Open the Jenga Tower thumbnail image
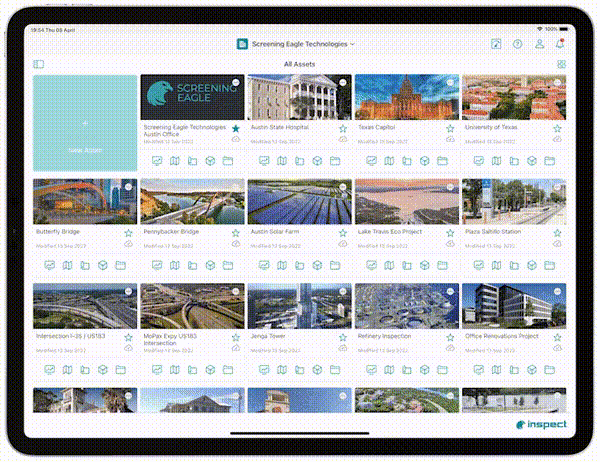The width and height of the screenshot is (600, 462). click(x=300, y=306)
